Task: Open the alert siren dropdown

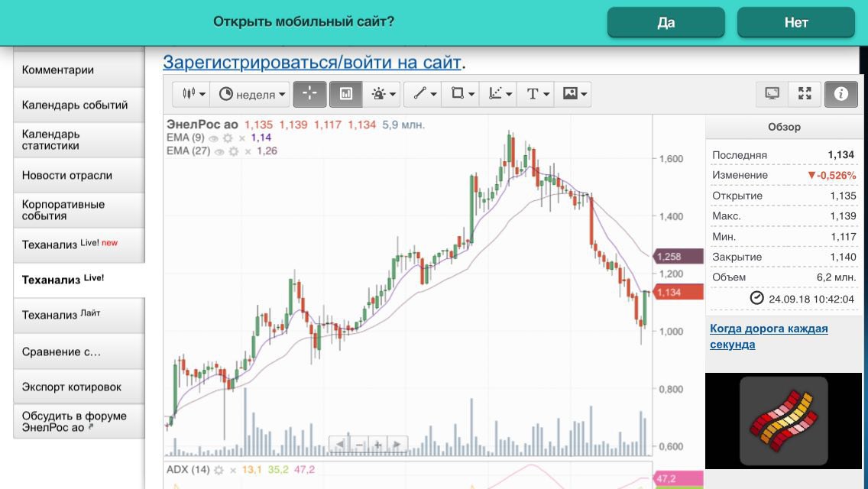Action: point(383,94)
